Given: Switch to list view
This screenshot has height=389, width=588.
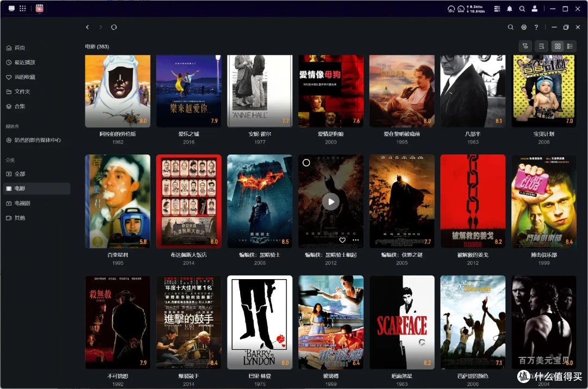Looking at the screenshot, I should pos(570,46).
